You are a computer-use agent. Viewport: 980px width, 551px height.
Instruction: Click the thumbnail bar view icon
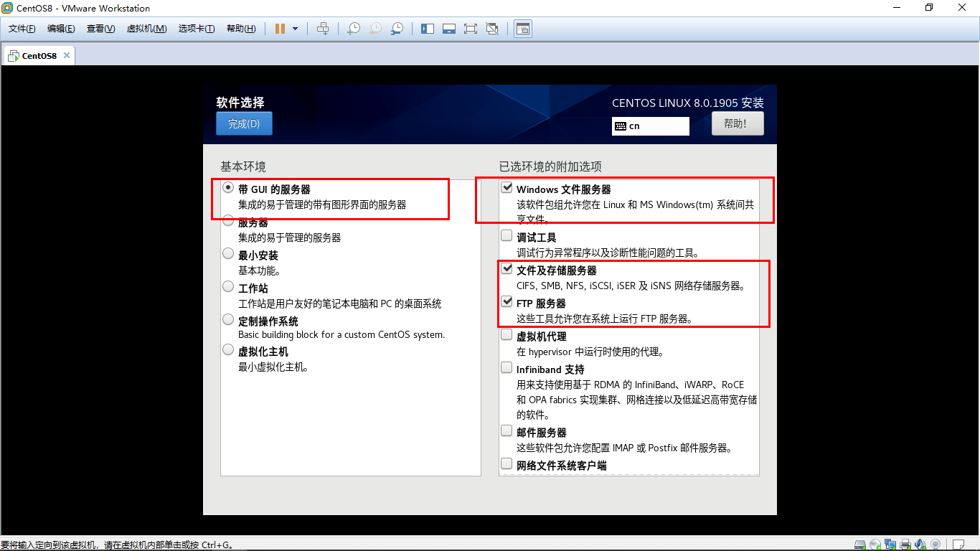point(449,29)
